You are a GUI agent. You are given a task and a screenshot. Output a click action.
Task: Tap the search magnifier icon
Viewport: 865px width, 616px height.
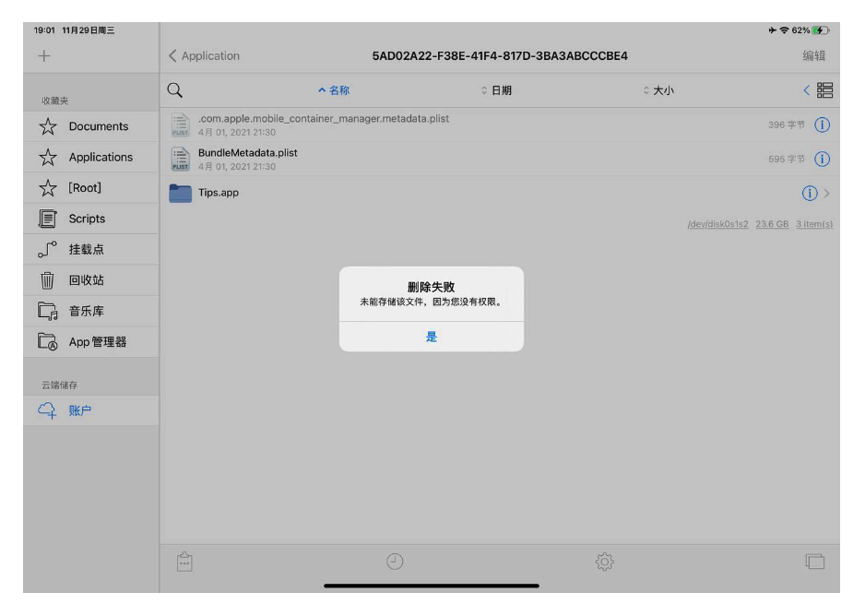pyautogui.click(x=174, y=90)
